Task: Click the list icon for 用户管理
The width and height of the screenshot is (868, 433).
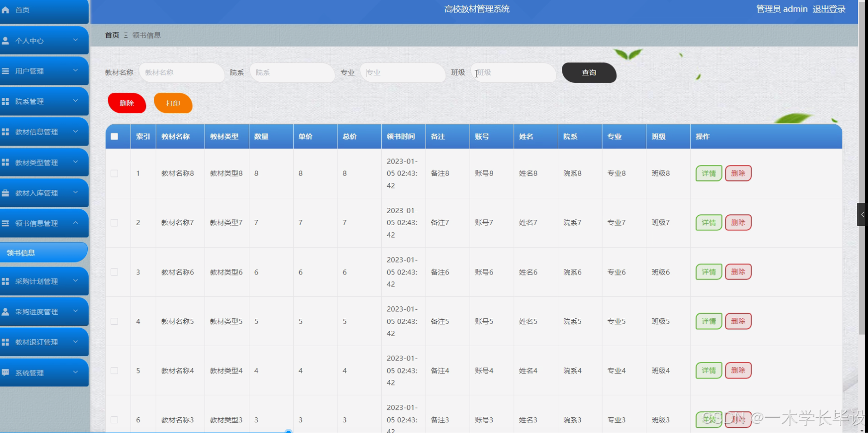Action: 6,71
